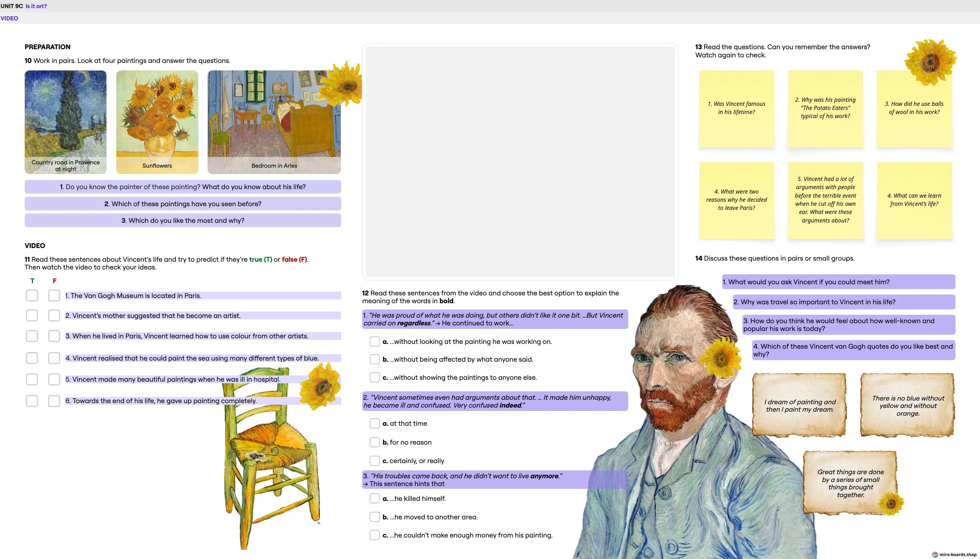Click the small sunflower on the quote card
The width and height of the screenshot is (980, 559).
click(891, 503)
